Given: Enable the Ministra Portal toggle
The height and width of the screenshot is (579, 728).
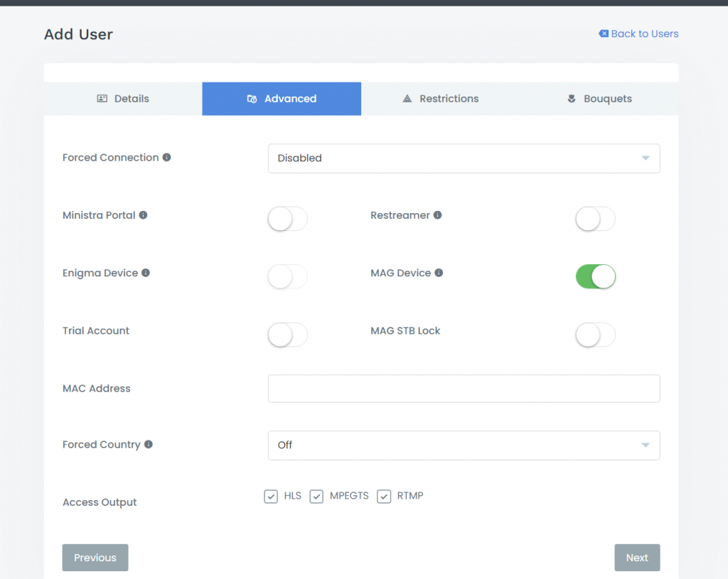Looking at the screenshot, I should pyautogui.click(x=287, y=219).
